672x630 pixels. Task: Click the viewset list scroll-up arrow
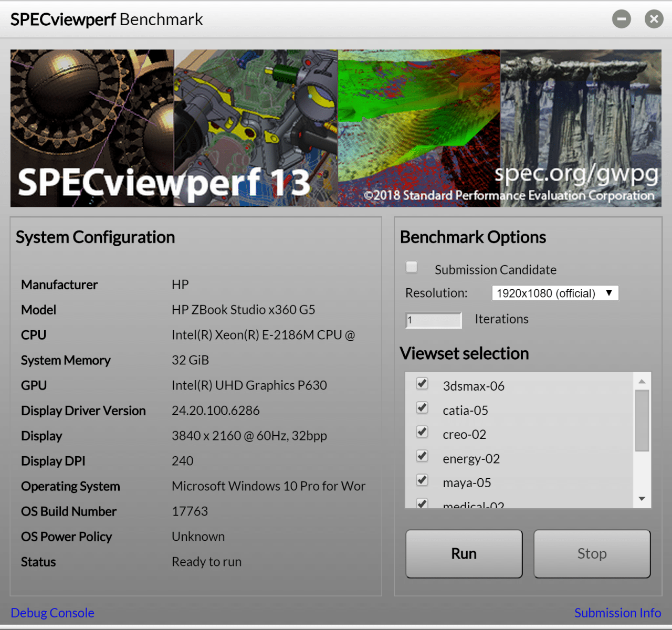[x=642, y=381]
